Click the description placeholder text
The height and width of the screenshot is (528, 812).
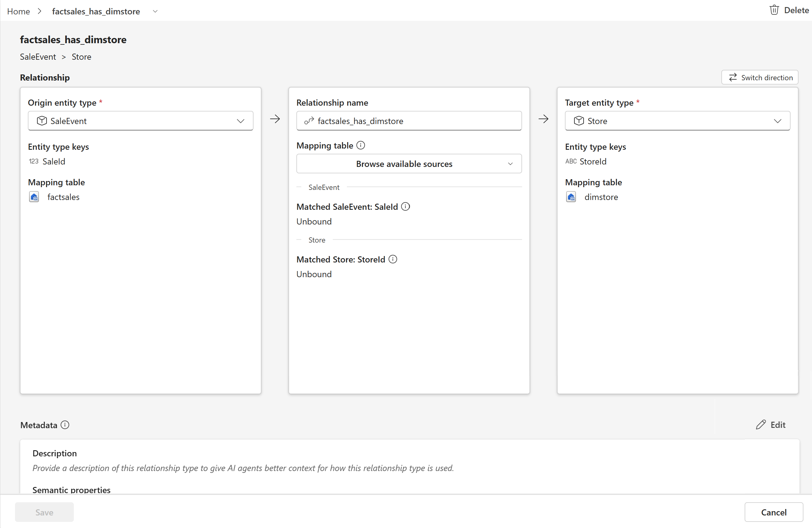243,468
